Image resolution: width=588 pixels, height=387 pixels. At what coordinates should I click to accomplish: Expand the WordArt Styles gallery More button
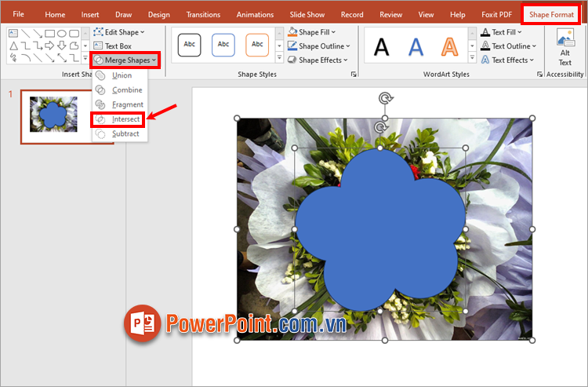click(472, 58)
